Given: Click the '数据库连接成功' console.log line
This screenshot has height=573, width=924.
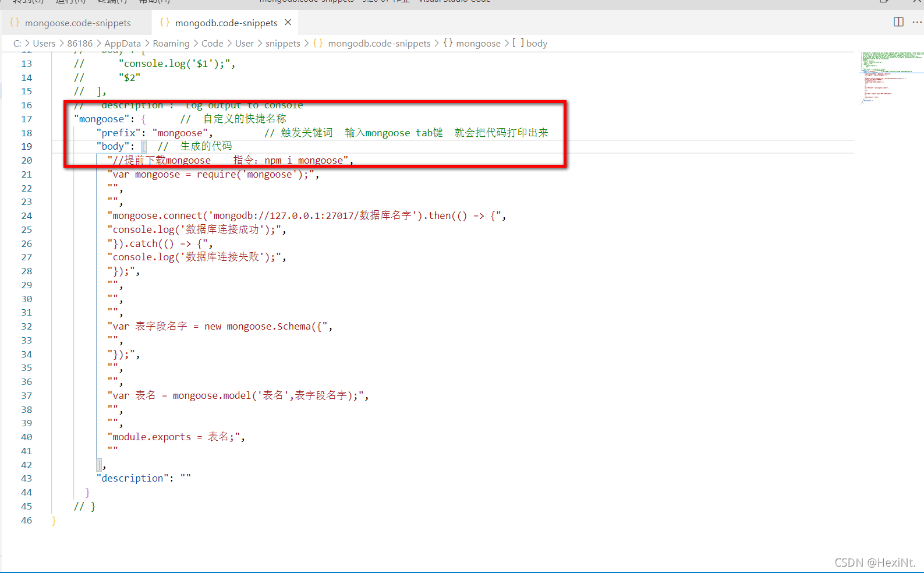Looking at the screenshot, I should coord(197,230).
